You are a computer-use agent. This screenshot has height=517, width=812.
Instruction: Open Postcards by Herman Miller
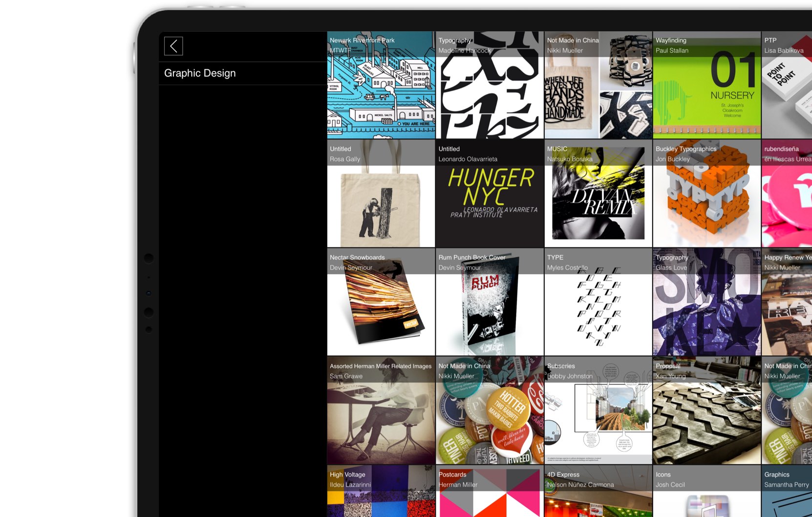click(x=490, y=491)
